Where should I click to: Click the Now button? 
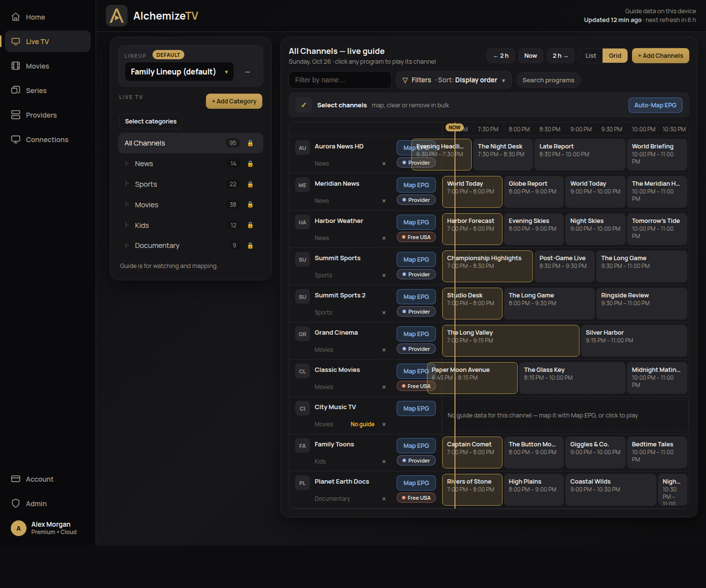click(x=530, y=55)
